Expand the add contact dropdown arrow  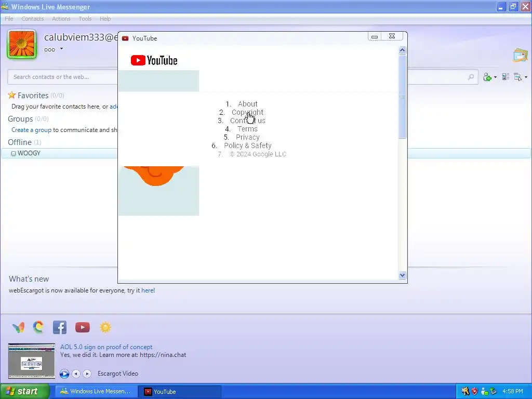point(495,77)
